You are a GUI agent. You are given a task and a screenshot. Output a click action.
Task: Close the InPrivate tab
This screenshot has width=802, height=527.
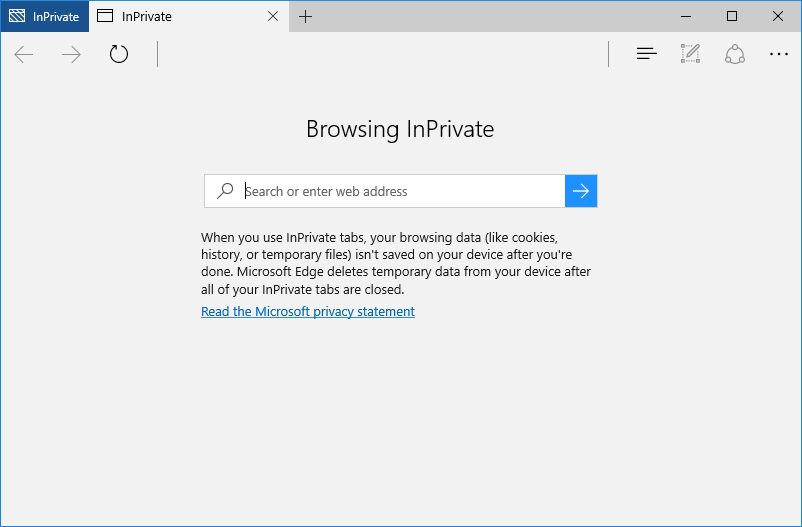(x=273, y=16)
